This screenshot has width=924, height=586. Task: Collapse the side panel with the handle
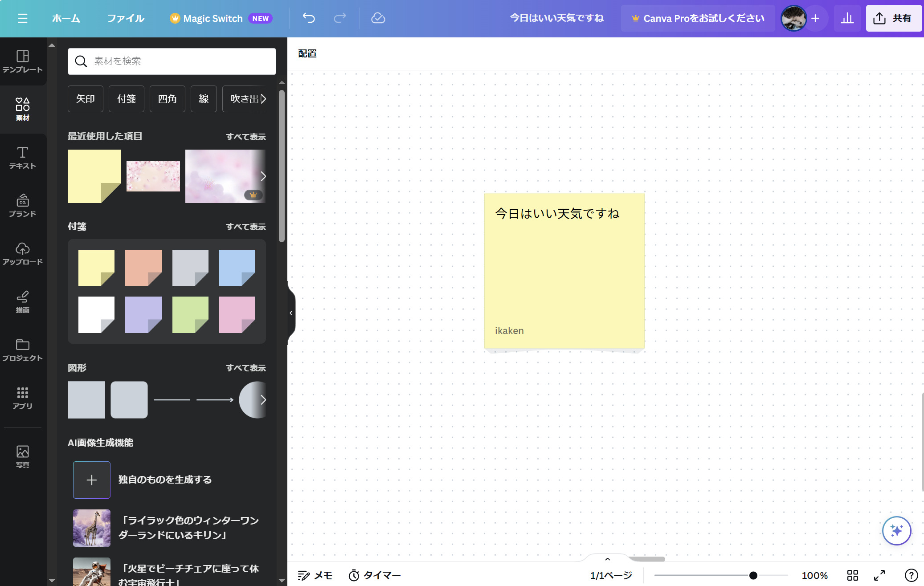(x=291, y=313)
